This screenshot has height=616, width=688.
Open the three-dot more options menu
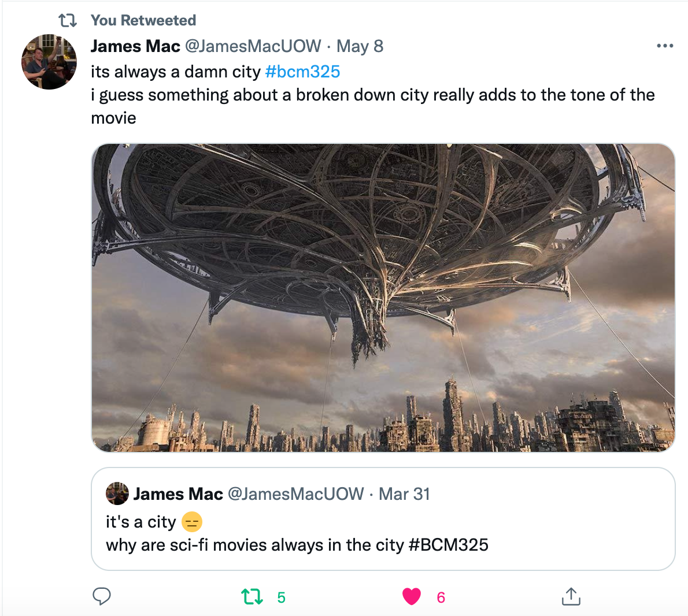pos(665,46)
